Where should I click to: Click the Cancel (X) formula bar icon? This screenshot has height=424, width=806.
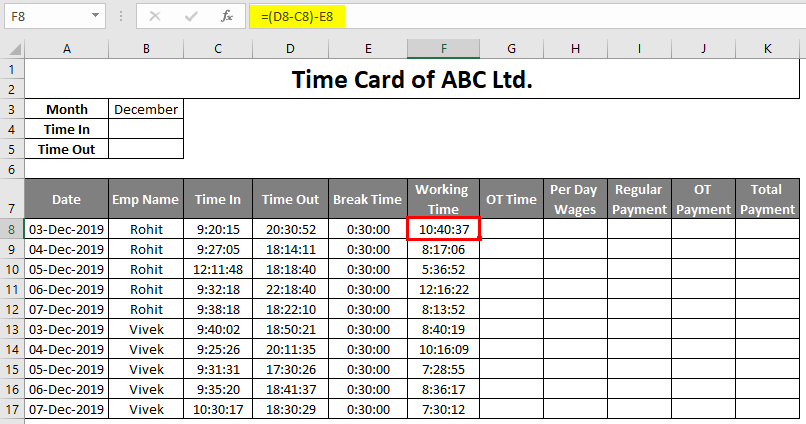pos(154,16)
